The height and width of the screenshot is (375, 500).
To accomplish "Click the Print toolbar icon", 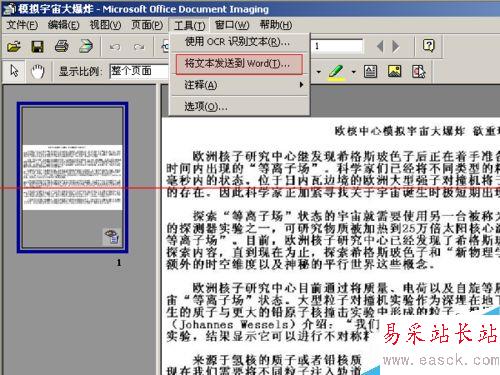I will (62, 46).
